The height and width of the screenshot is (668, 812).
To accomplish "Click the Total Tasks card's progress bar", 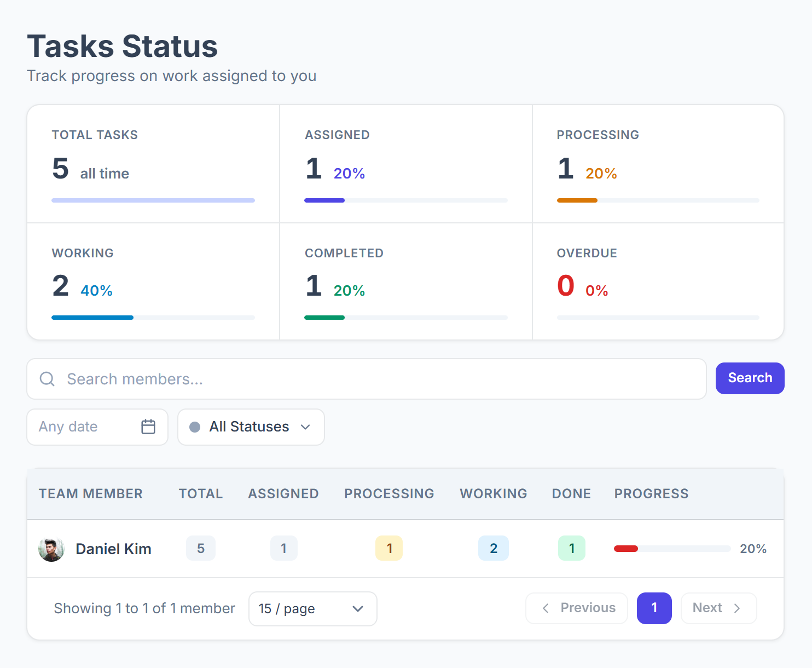I will point(153,200).
